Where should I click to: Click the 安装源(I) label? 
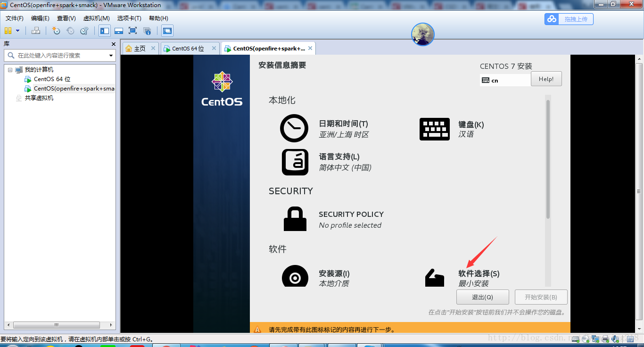coord(334,273)
